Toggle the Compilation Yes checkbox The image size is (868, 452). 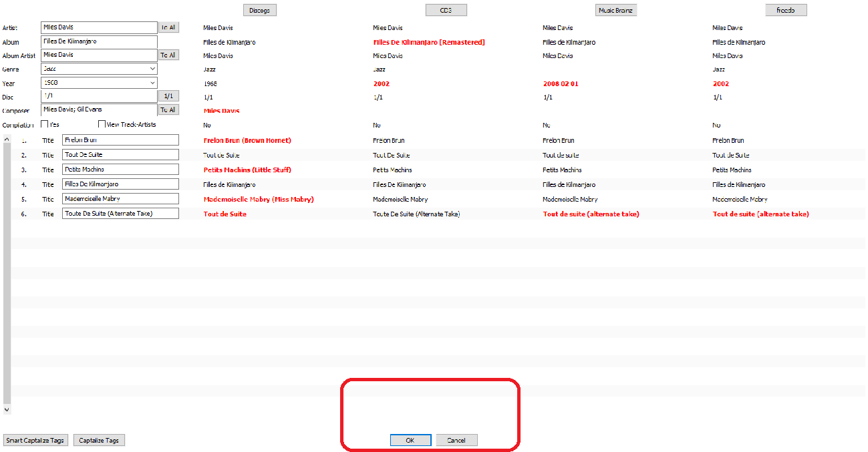45,124
